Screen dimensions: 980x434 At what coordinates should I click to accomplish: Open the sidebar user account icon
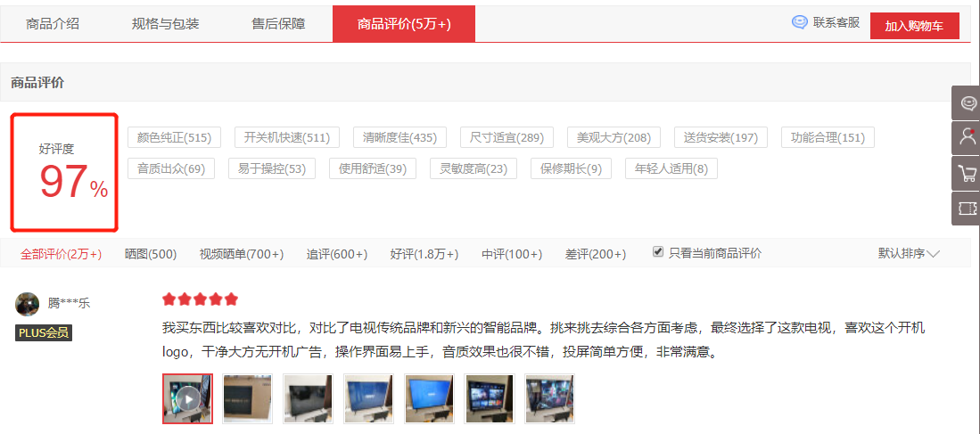(x=967, y=138)
